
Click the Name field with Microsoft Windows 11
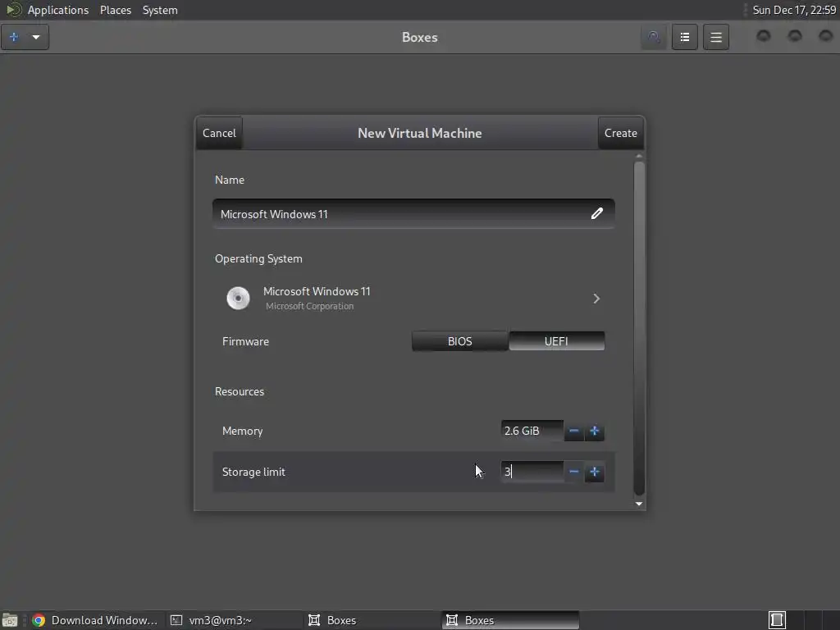[413, 214]
